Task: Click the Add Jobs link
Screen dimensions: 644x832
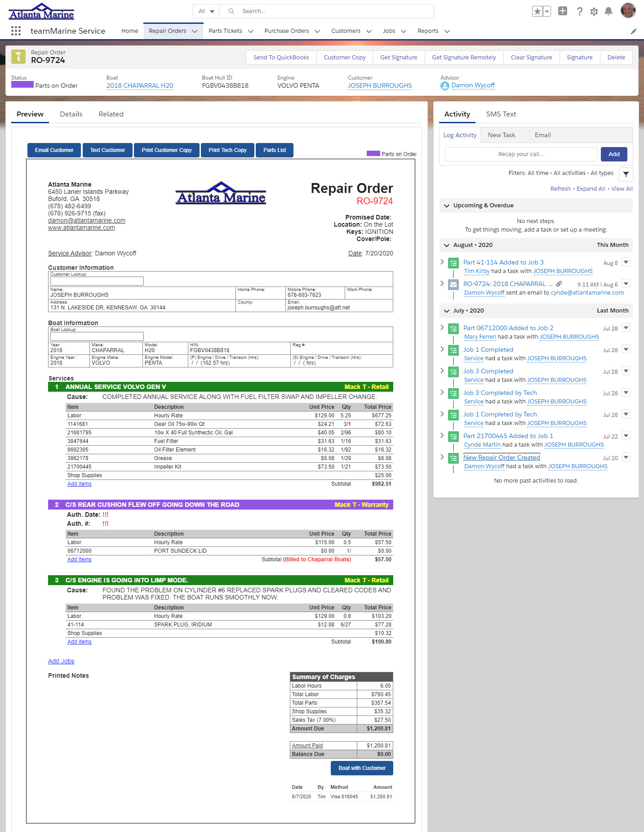Action: pos(61,661)
